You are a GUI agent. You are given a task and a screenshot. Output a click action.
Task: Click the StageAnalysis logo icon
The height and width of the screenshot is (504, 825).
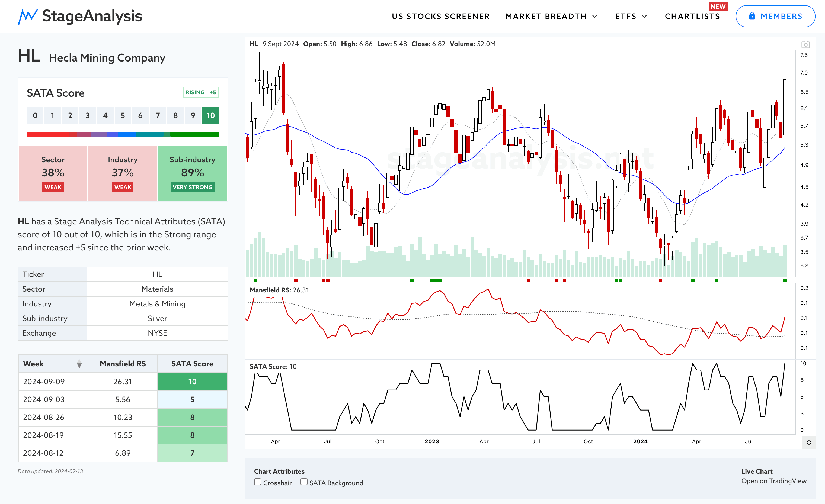(x=27, y=17)
